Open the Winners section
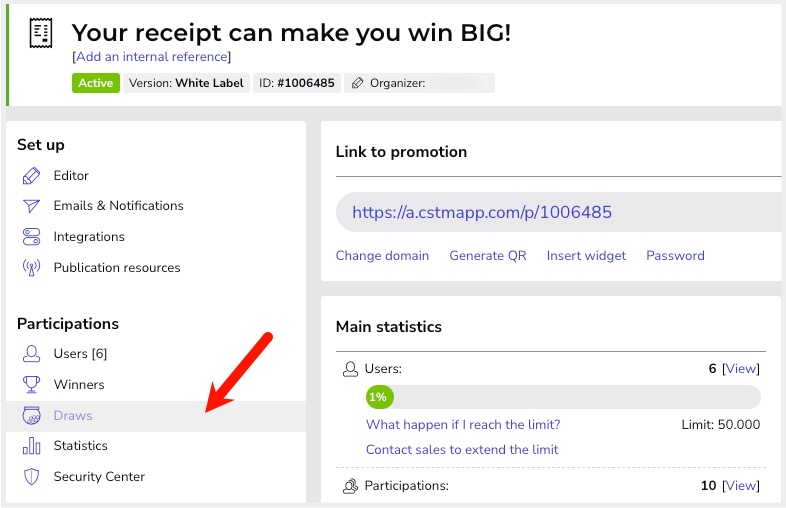 pyautogui.click(x=79, y=385)
